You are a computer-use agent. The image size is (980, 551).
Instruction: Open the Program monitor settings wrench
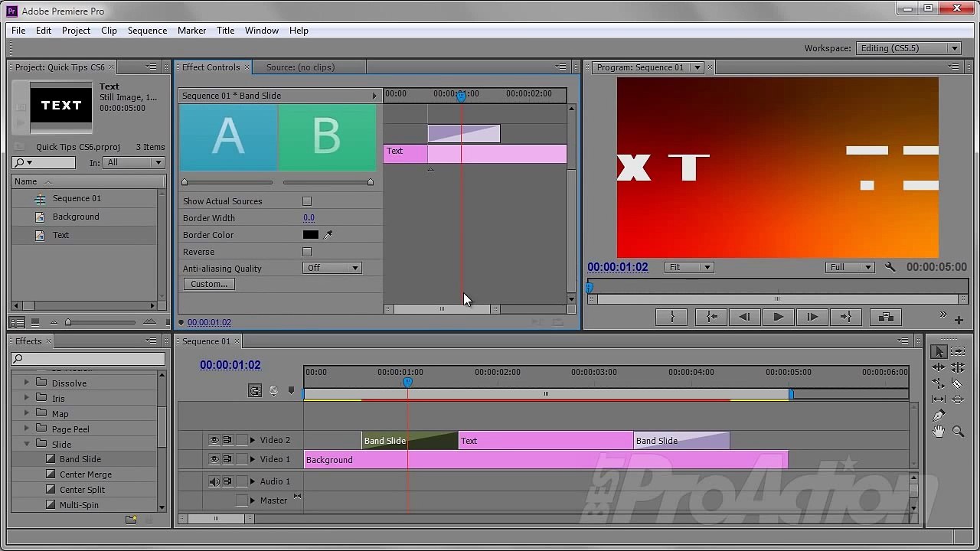click(x=890, y=267)
